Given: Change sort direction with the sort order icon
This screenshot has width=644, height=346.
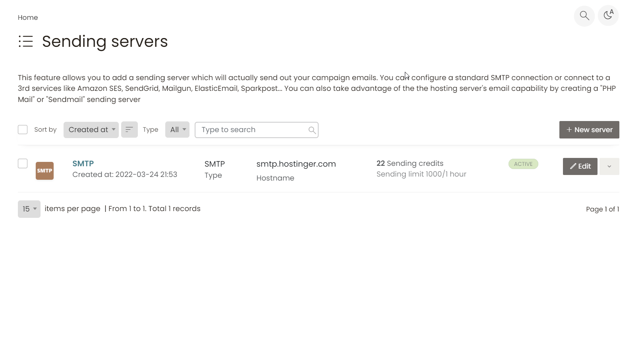Looking at the screenshot, I should [x=129, y=130].
